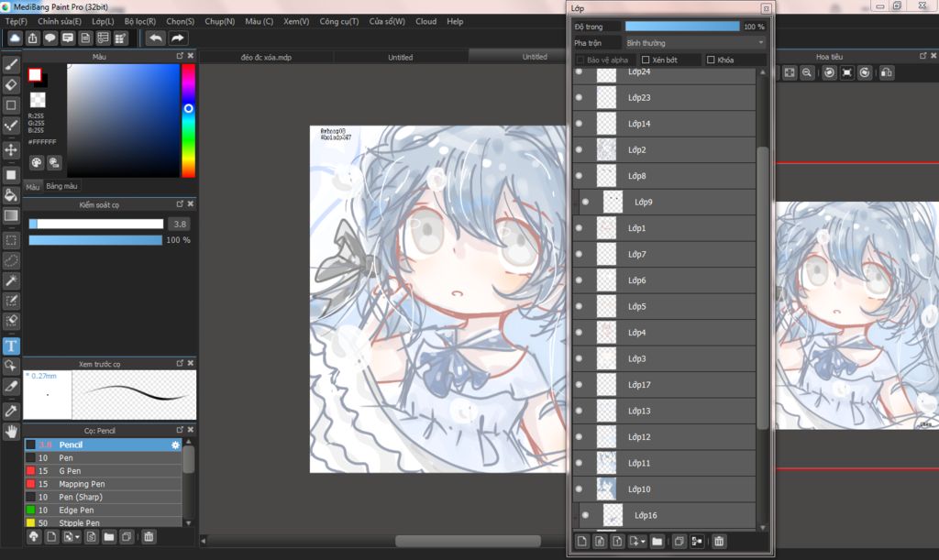Select the Gradient tool
The width and height of the screenshot is (939, 560).
(x=11, y=215)
